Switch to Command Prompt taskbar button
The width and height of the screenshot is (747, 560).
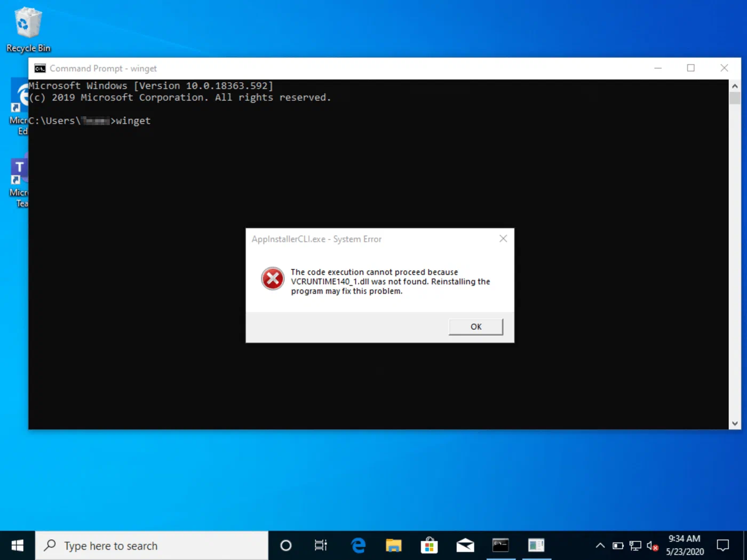[500, 546]
